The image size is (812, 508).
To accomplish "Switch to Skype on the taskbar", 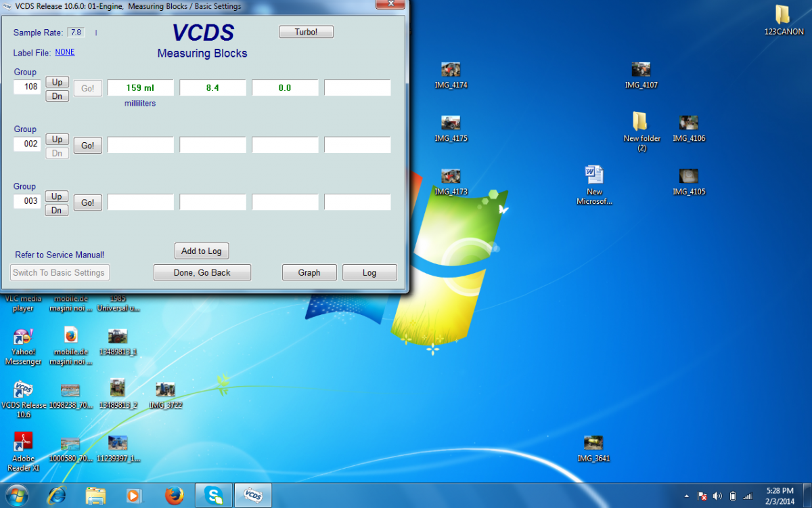I will pyautogui.click(x=214, y=496).
